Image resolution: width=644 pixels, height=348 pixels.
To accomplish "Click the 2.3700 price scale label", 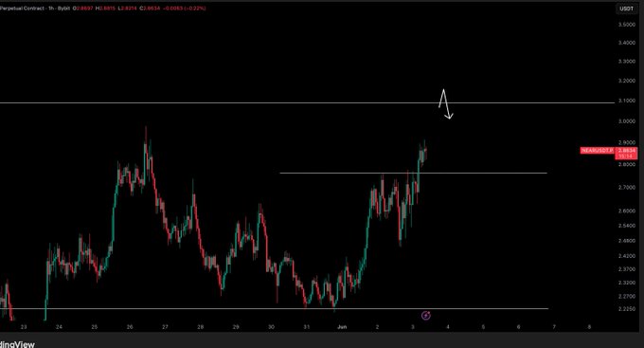I will [x=626, y=269].
